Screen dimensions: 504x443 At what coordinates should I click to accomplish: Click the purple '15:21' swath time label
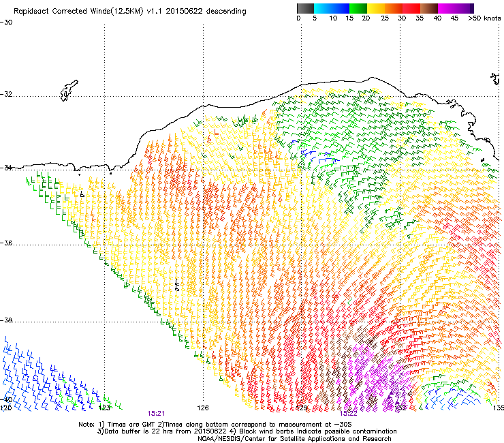coord(156,414)
